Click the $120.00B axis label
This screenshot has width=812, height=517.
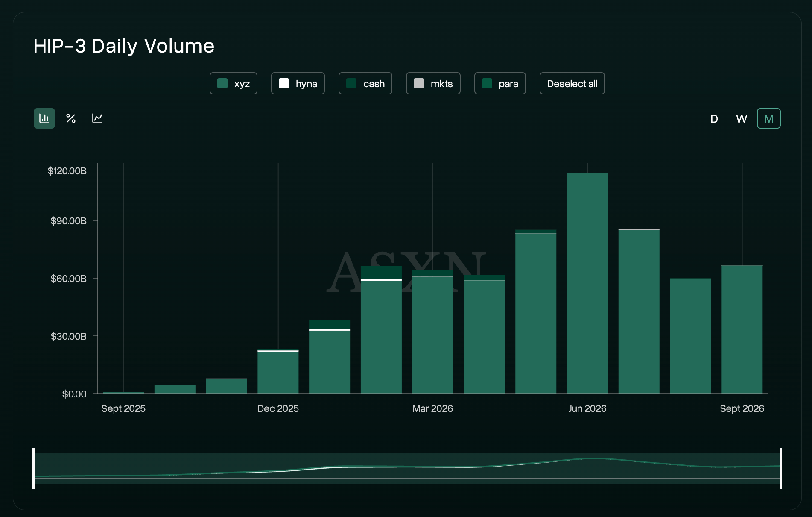(67, 171)
